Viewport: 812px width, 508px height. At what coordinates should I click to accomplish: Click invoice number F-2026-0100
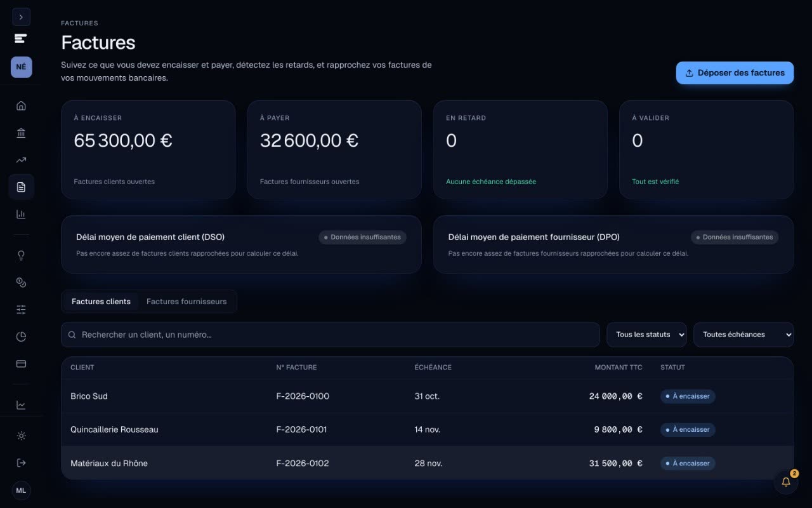click(x=303, y=396)
